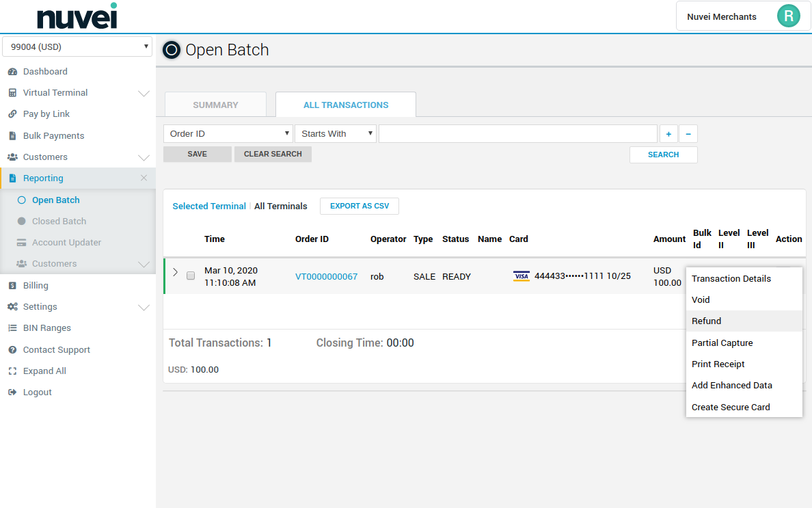812x508 pixels.
Task: Add a search filter with plus button
Action: (x=668, y=133)
